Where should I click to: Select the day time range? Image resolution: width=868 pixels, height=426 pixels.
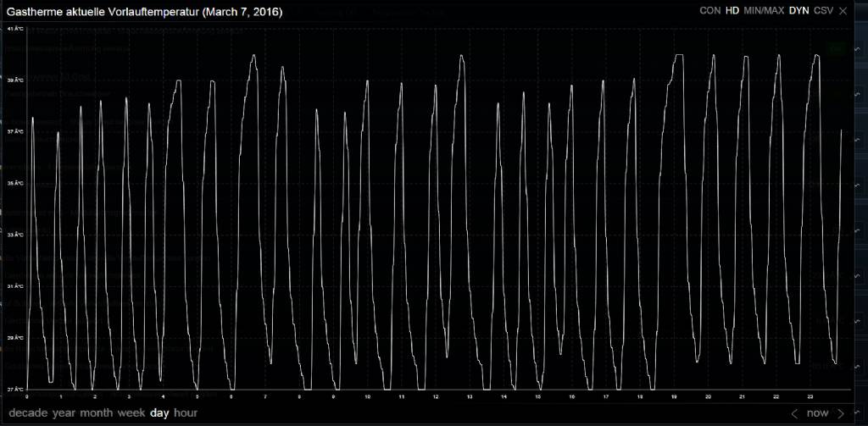click(x=159, y=413)
